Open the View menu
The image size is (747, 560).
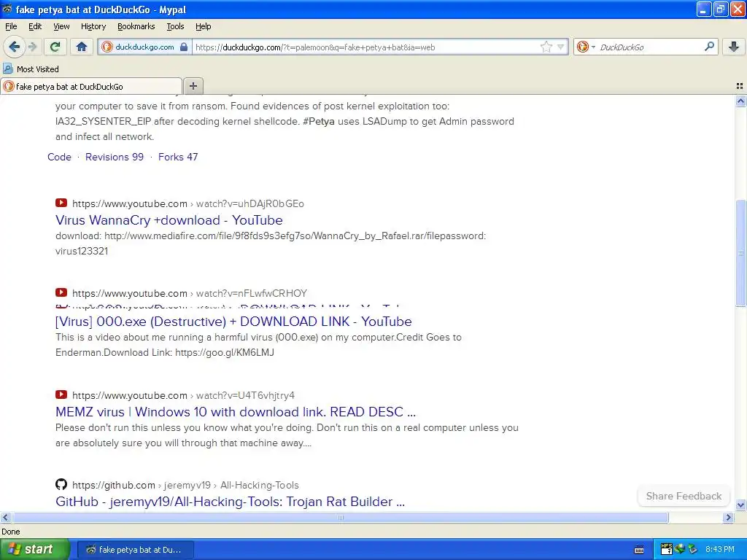(x=61, y=26)
